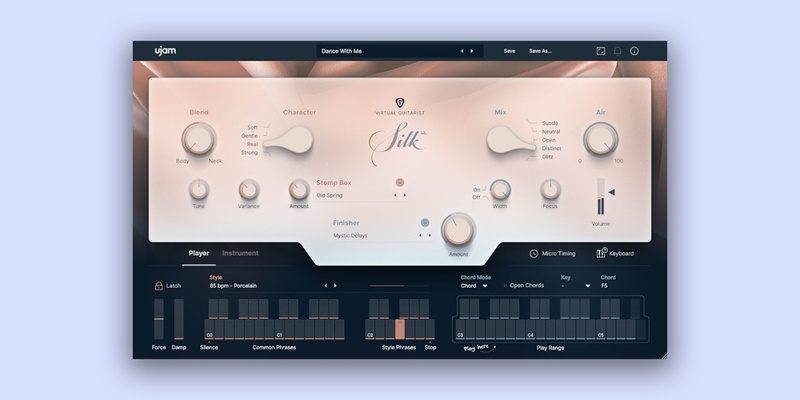Click the Virtual Guitarist shield logo
The image size is (800, 400).
[x=400, y=103]
